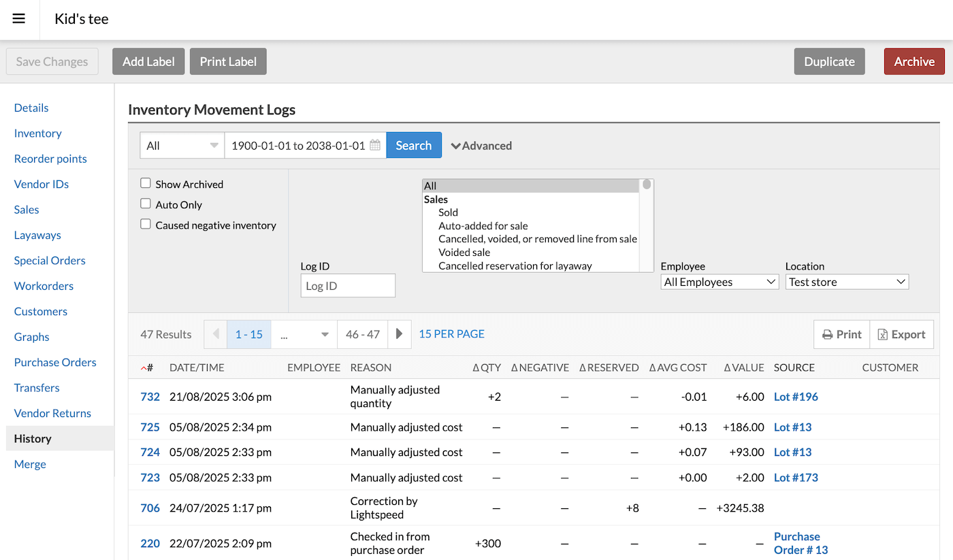Open the hamburger main menu
Viewport: 953px width, 560px height.
(19, 19)
